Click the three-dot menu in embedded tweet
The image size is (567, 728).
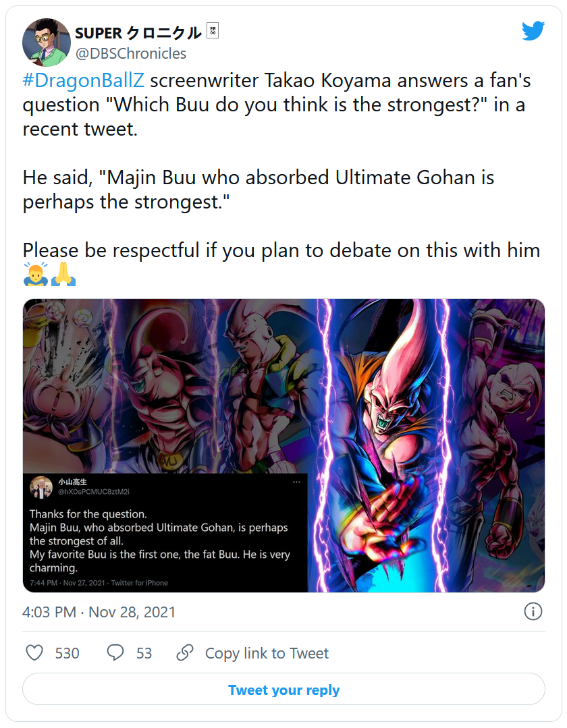[x=296, y=482]
